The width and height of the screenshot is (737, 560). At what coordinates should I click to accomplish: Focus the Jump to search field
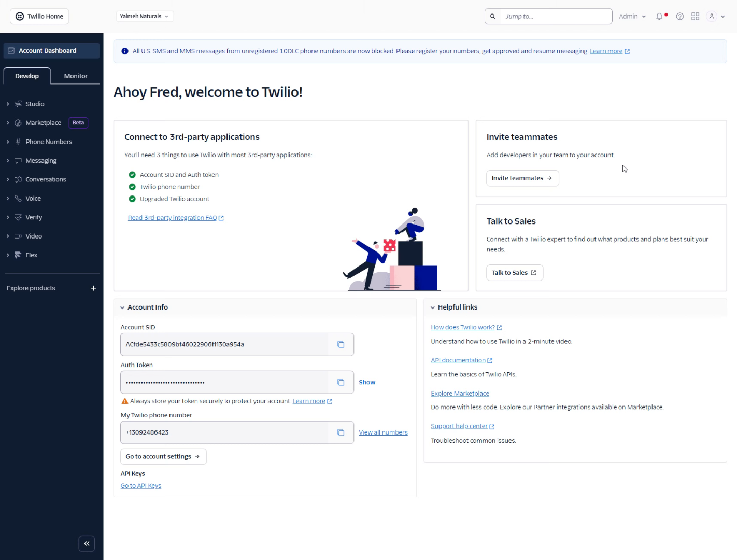[548, 16]
